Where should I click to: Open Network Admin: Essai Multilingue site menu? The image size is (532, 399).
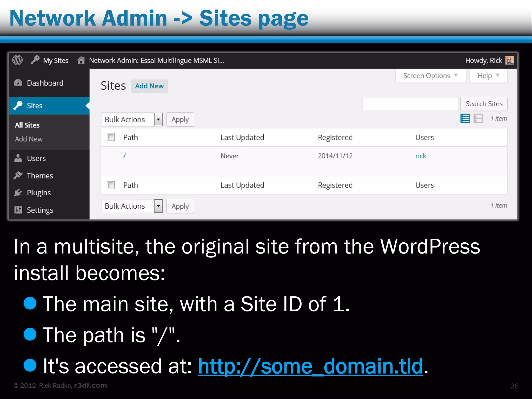(x=157, y=61)
